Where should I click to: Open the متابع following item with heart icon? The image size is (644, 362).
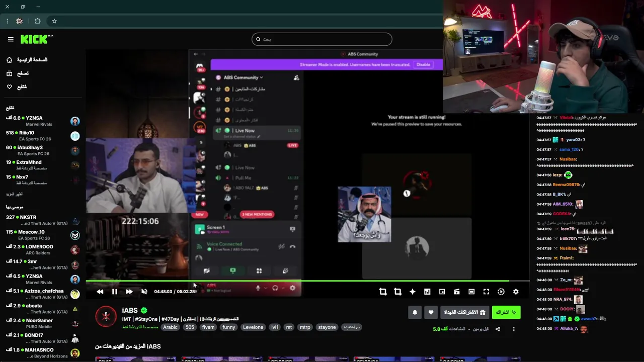tap(17, 87)
